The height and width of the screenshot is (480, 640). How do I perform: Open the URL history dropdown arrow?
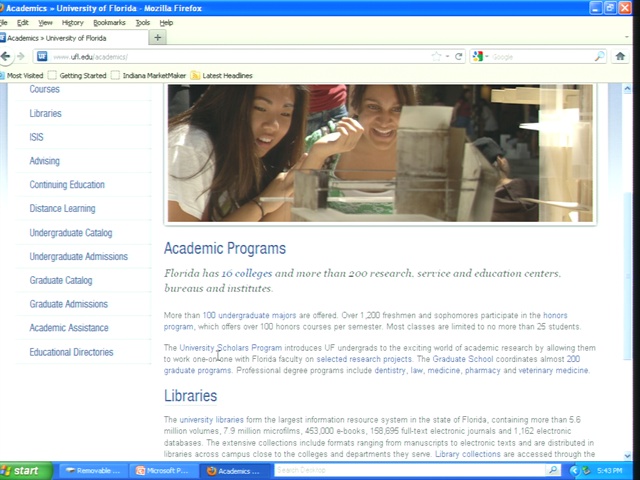448,56
